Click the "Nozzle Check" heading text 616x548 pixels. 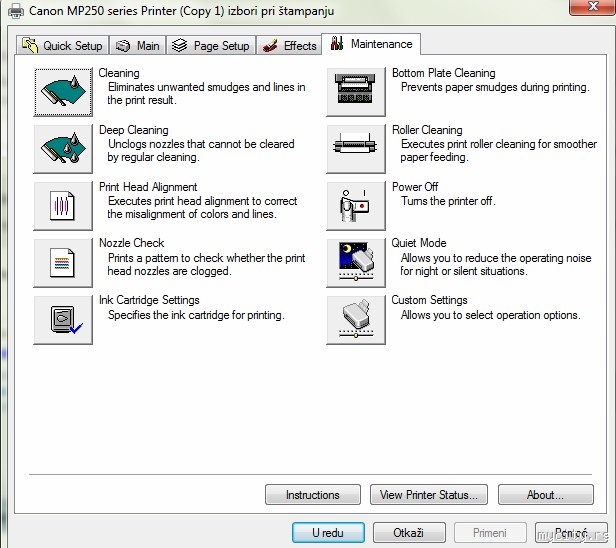pyautogui.click(x=132, y=243)
